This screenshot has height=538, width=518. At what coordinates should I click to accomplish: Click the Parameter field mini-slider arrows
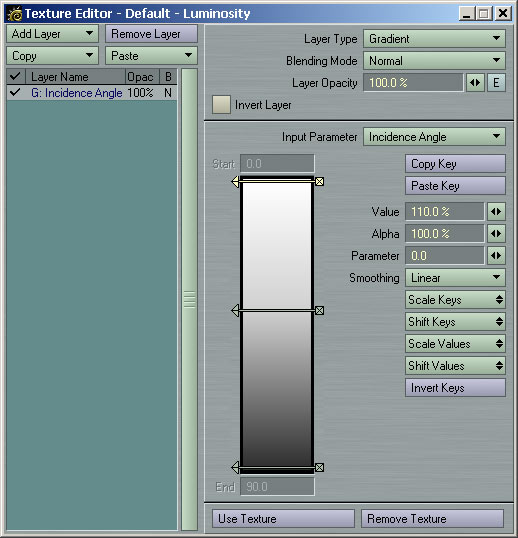pos(496,256)
